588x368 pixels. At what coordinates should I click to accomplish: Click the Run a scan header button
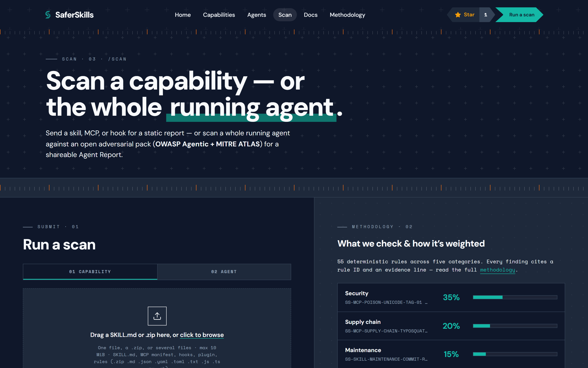[519, 15]
